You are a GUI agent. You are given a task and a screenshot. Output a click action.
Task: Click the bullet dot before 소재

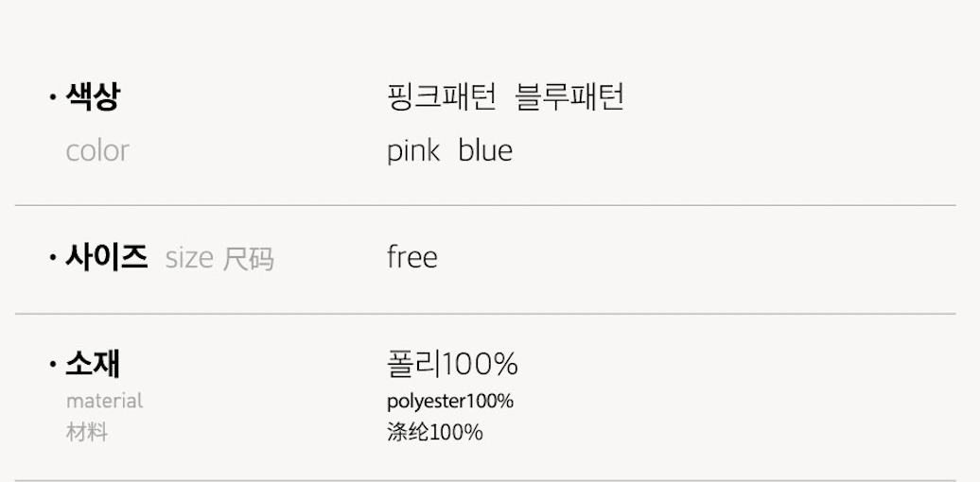(x=53, y=365)
